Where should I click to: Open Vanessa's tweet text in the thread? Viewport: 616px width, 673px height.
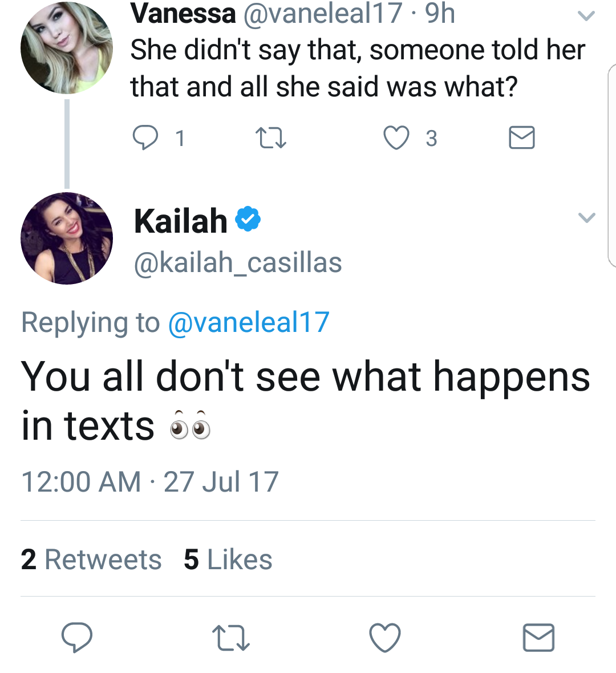[358, 68]
